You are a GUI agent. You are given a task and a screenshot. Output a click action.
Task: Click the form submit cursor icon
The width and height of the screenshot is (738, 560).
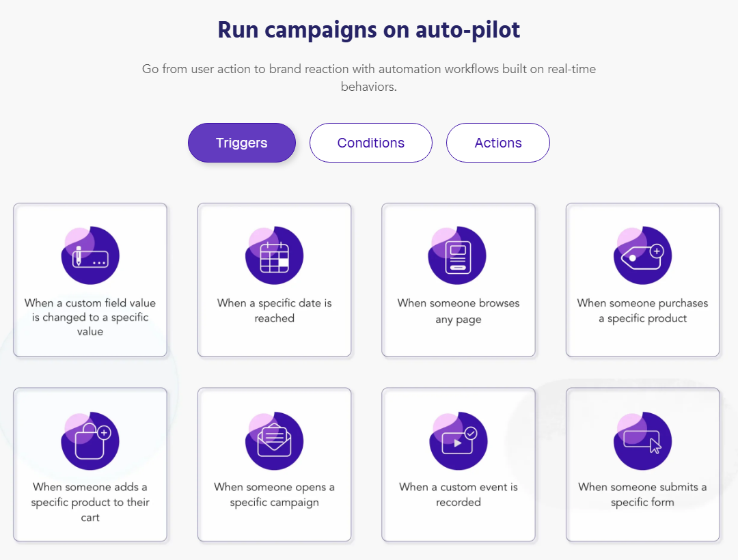pyautogui.click(x=642, y=440)
